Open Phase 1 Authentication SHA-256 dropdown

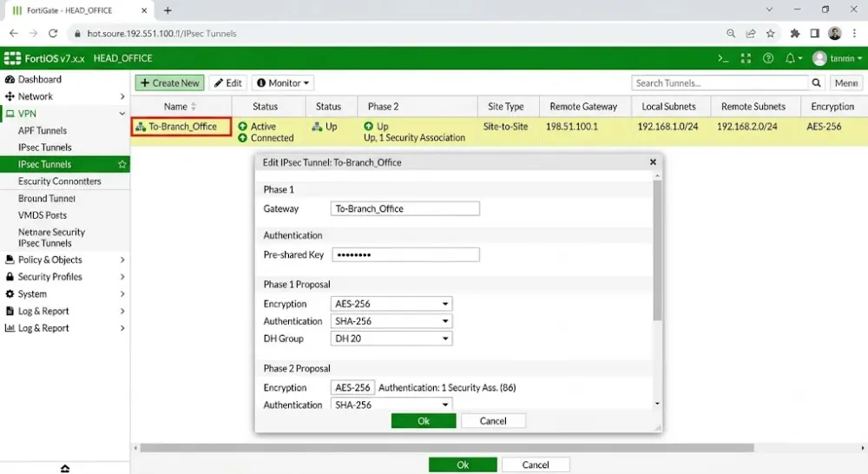click(x=391, y=321)
